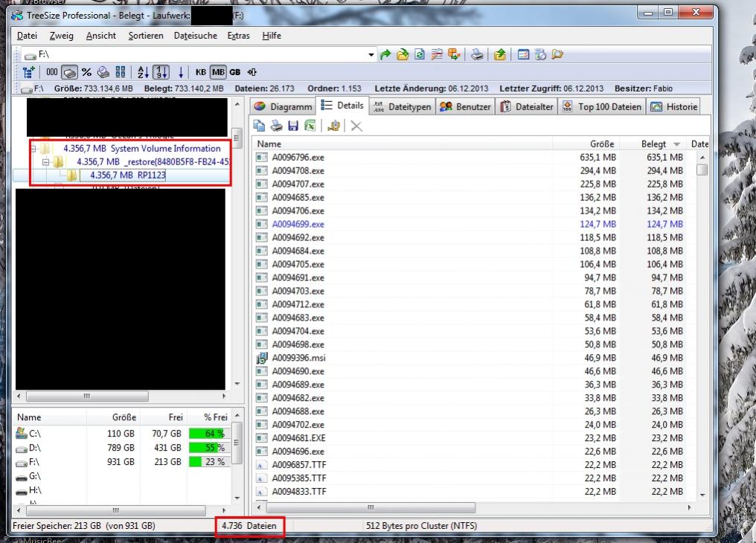Viewport: 756px width, 543px height.
Task: Toggle the 000 file count display mode
Action: (52, 72)
